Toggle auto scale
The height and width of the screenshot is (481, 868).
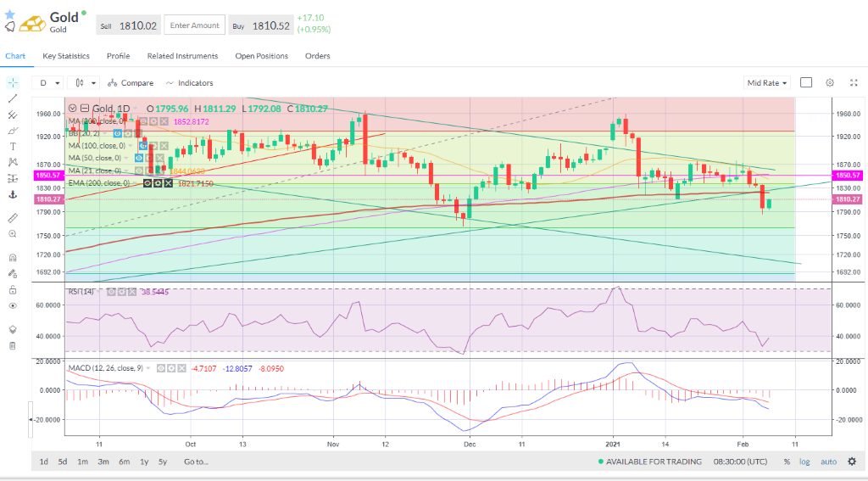(x=828, y=461)
